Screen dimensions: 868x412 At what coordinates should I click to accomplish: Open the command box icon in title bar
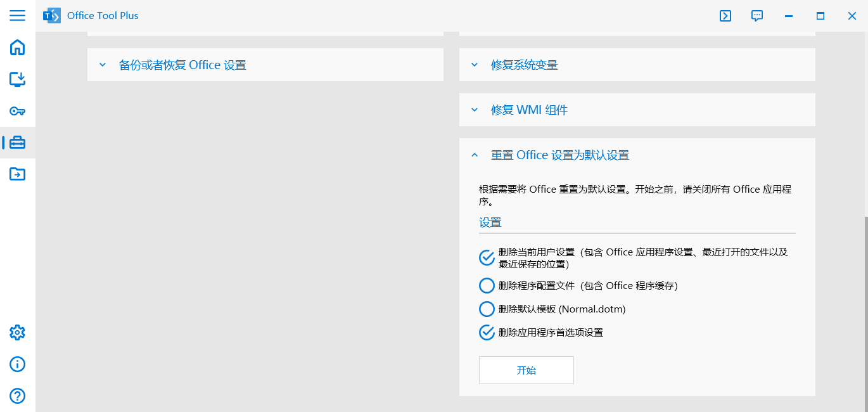(x=725, y=16)
